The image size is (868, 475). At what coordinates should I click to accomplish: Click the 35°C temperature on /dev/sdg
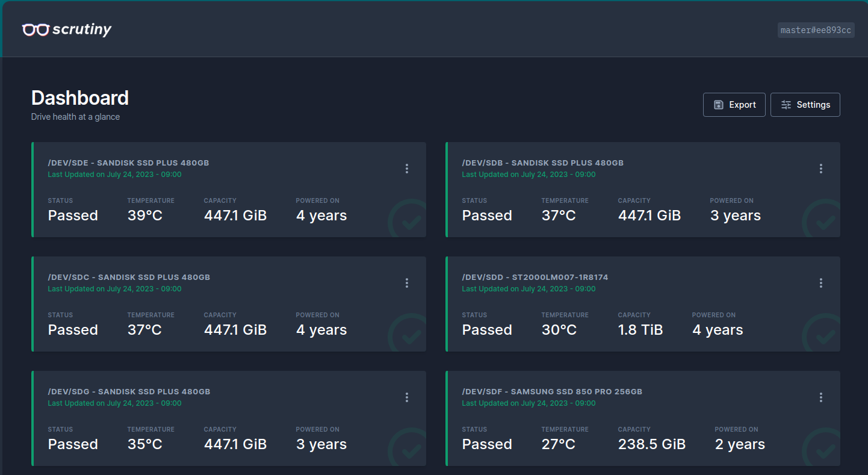pos(145,444)
